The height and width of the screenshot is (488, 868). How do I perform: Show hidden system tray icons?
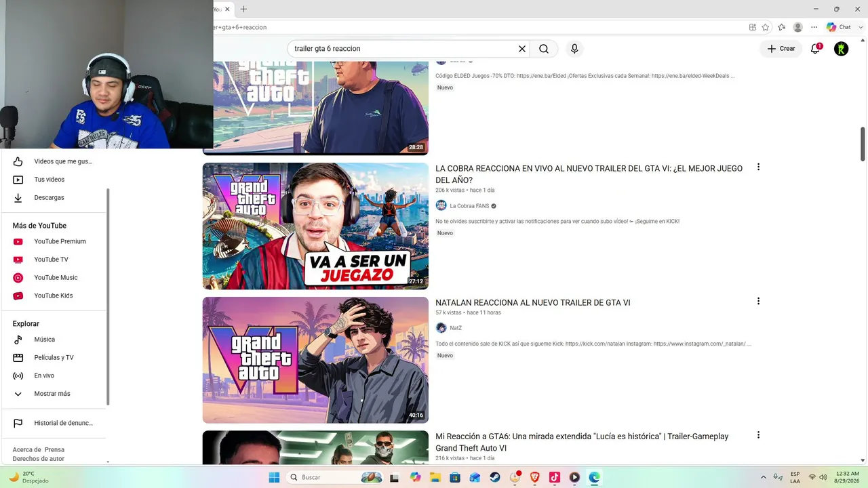click(764, 477)
